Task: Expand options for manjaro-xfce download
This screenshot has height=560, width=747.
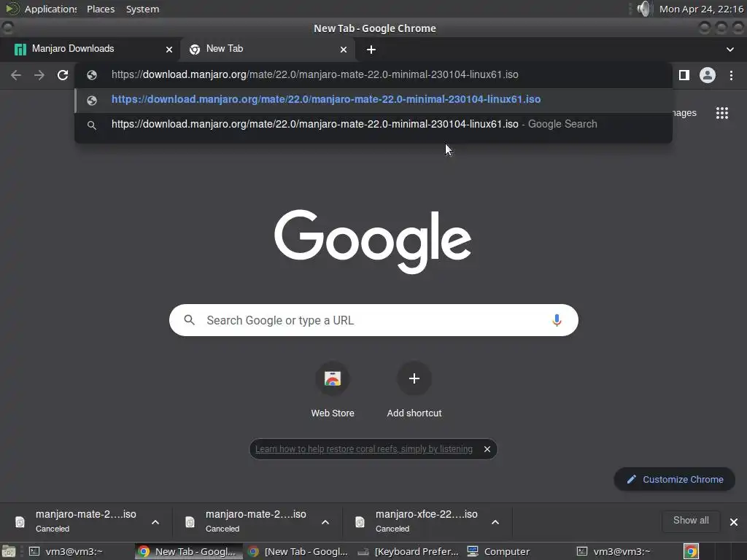Action: click(495, 522)
